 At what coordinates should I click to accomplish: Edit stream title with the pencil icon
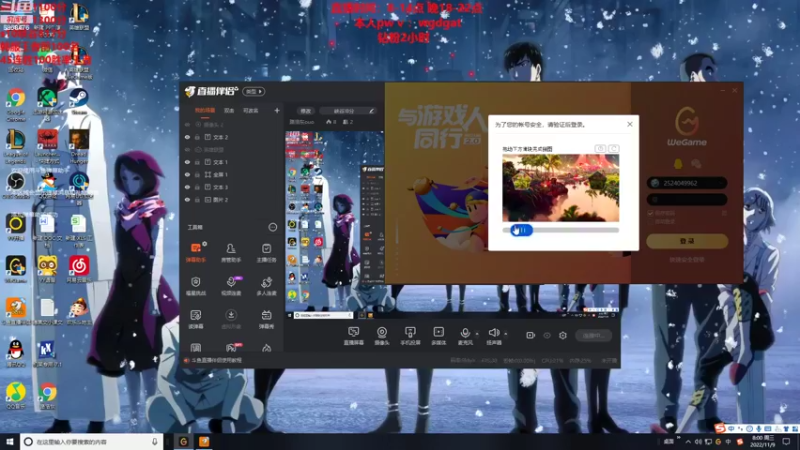[x=371, y=111]
